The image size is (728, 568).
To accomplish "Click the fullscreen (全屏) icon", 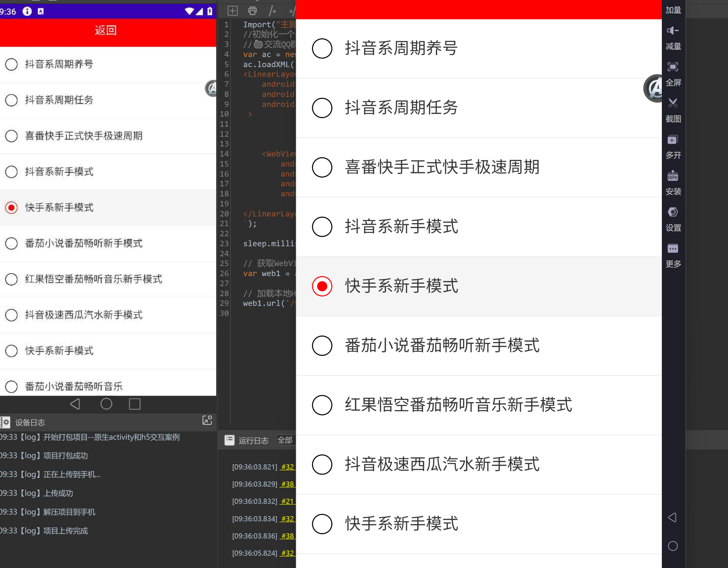I will point(672,67).
